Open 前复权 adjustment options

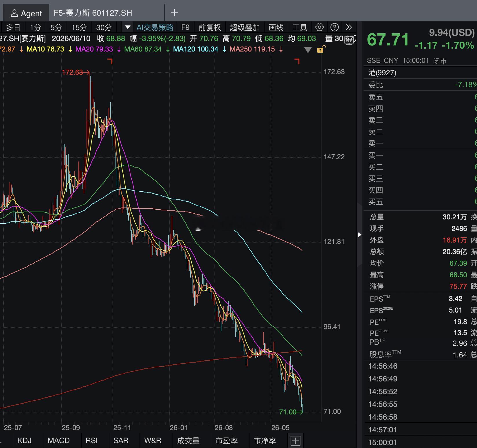210,27
